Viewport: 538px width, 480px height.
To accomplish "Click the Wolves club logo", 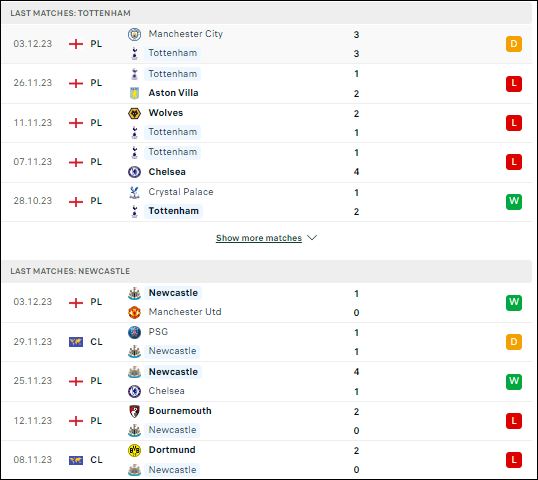I will [134, 113].
